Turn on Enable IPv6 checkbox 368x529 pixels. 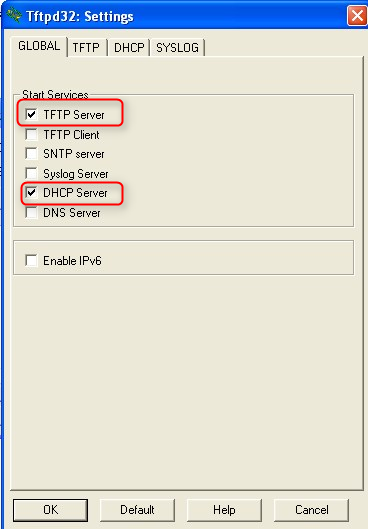tap(31, 261)
